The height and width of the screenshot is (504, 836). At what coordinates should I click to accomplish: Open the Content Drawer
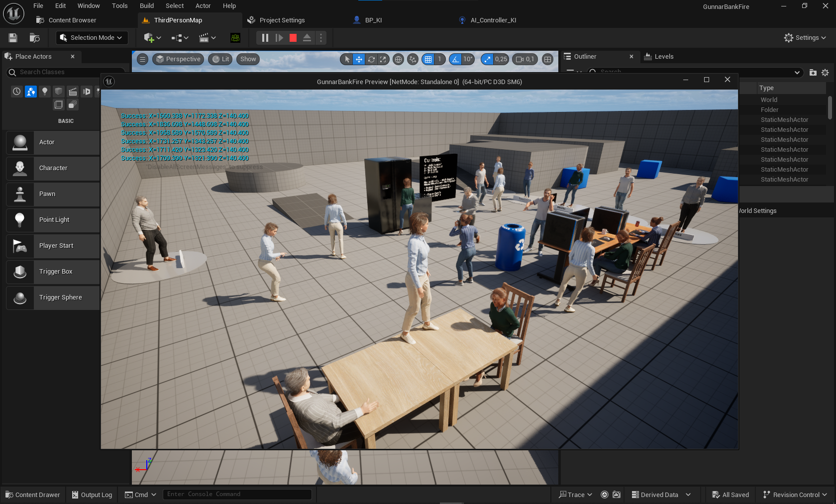click(x=33, y=495)
